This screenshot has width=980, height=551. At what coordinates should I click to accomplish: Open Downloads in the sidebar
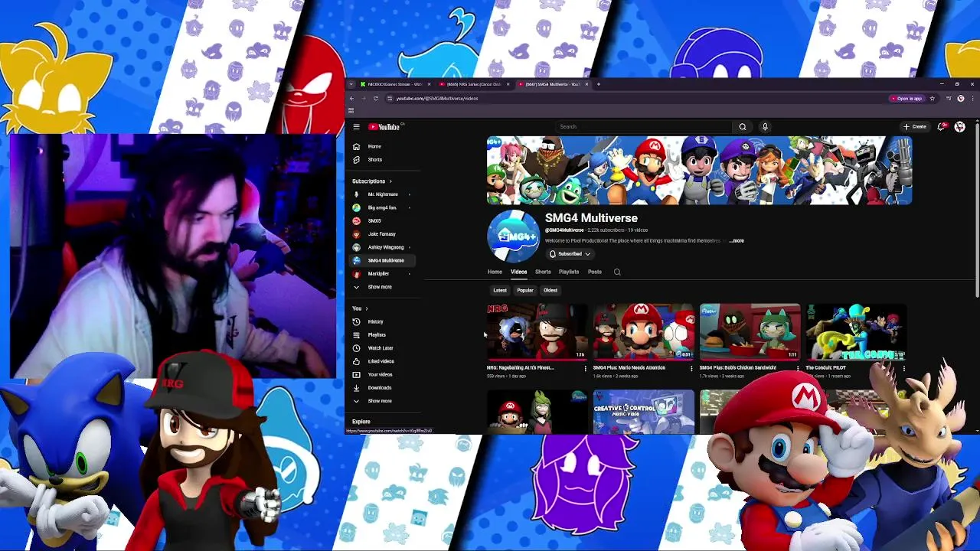click(379, 388)
